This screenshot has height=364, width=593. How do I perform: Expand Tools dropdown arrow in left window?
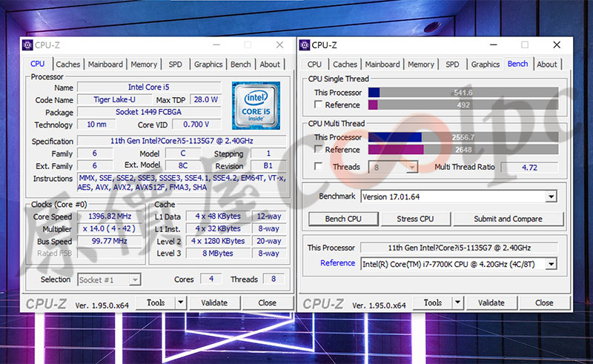click(x=181, y=302)
